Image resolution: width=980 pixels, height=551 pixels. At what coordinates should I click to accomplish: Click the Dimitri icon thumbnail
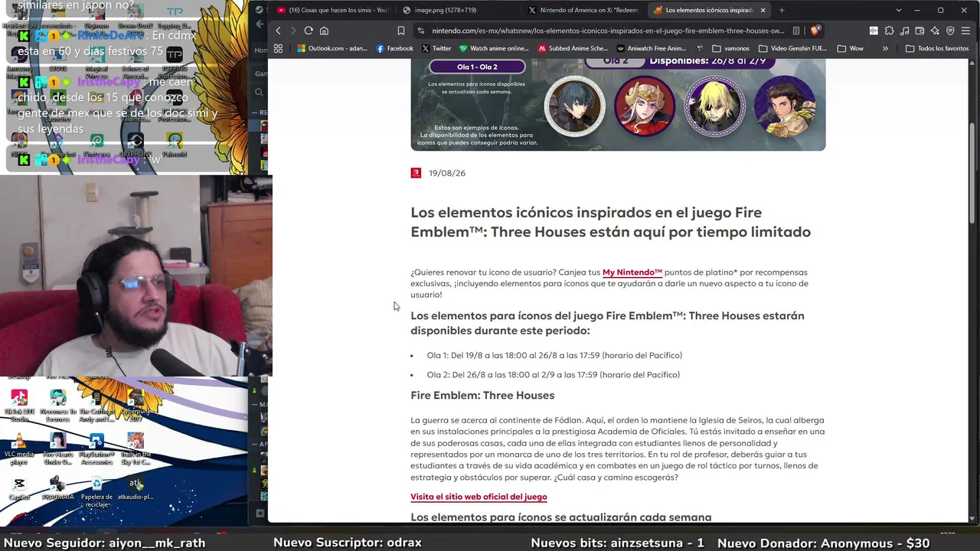coord(714,106)
